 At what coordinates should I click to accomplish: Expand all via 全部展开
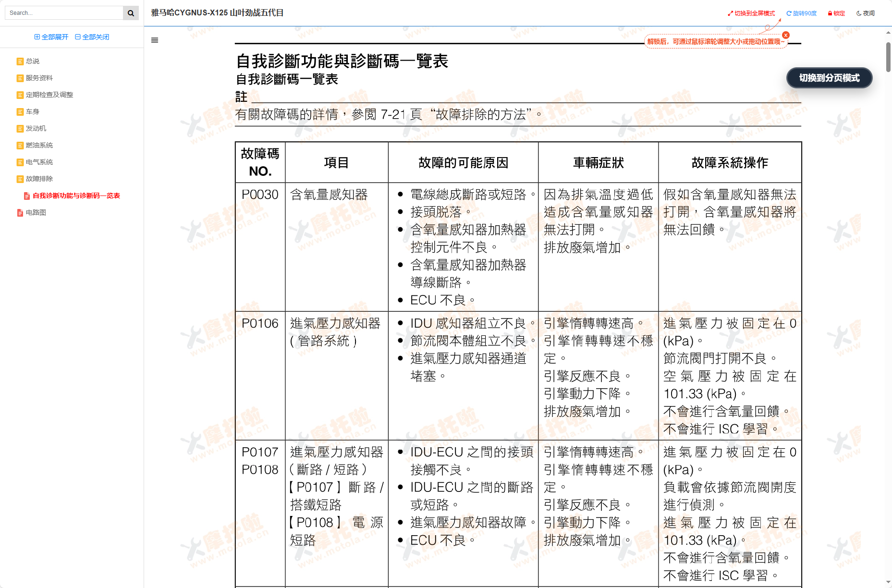coord(51,37)
